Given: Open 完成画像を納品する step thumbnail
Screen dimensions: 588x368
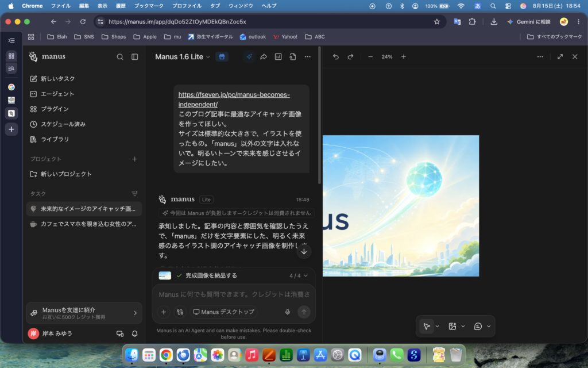Looking at the screenshot, I should (165, 275).
